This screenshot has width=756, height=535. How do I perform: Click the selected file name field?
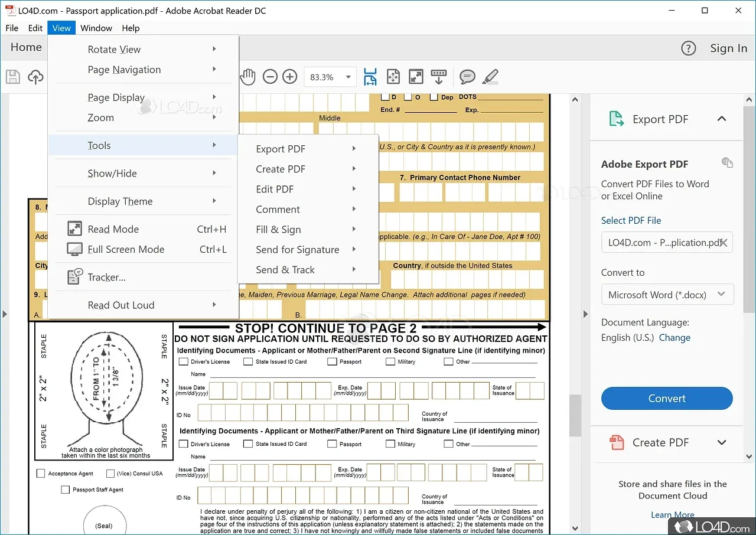click(667, 242)
